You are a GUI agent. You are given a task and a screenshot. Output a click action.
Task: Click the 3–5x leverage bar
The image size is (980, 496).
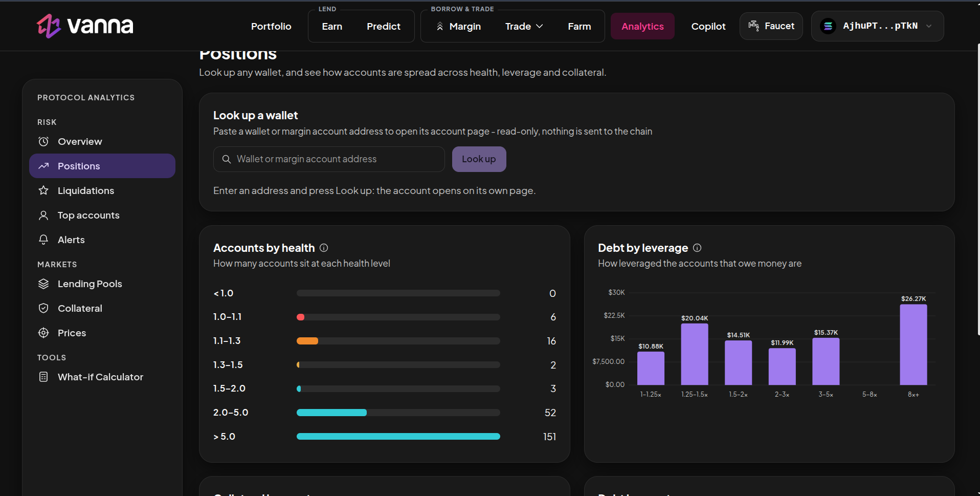(826, 361)
